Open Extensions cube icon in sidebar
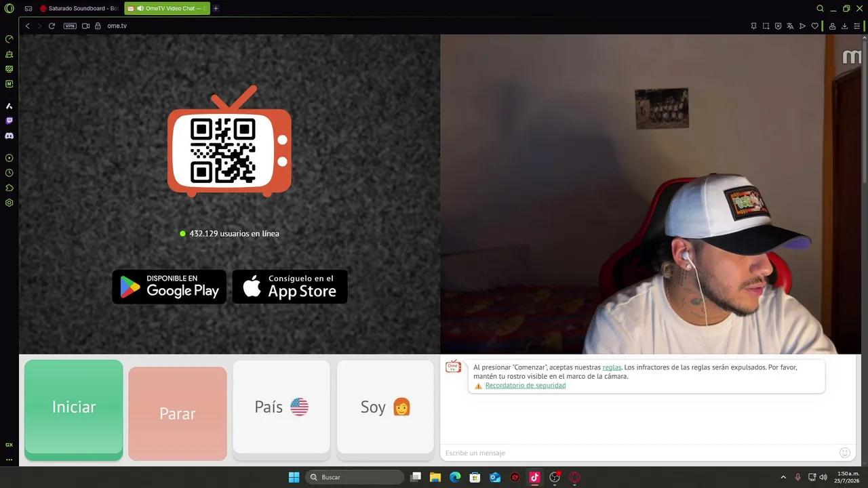Viewport: 868px width, 488px height. point(9,188)
